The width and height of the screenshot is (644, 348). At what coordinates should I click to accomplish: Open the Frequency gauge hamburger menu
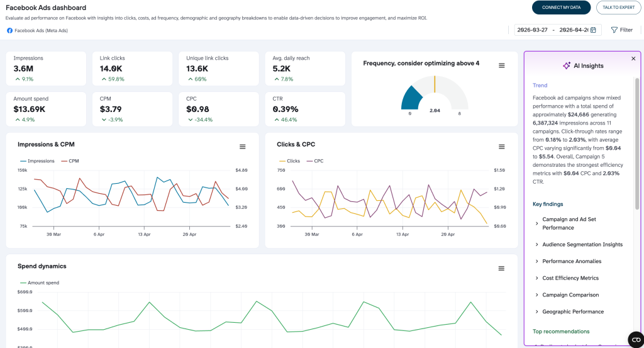pyautogui.click(x=501, y=65)
